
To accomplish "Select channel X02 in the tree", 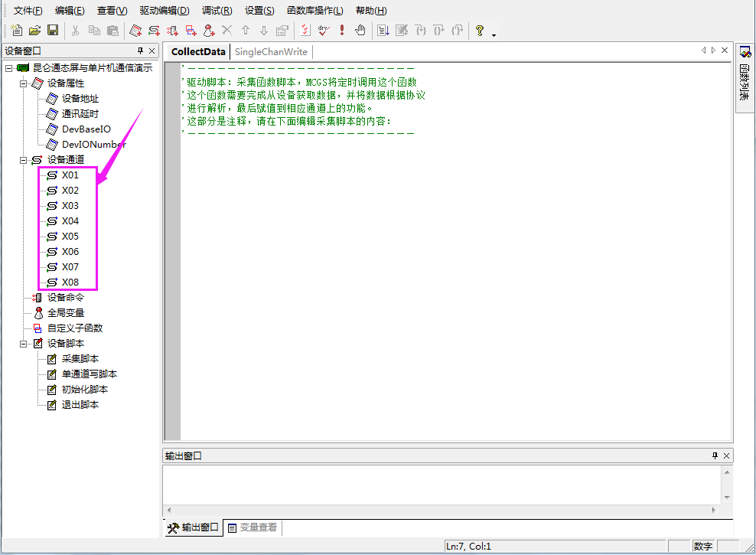I will pos(70,191).
